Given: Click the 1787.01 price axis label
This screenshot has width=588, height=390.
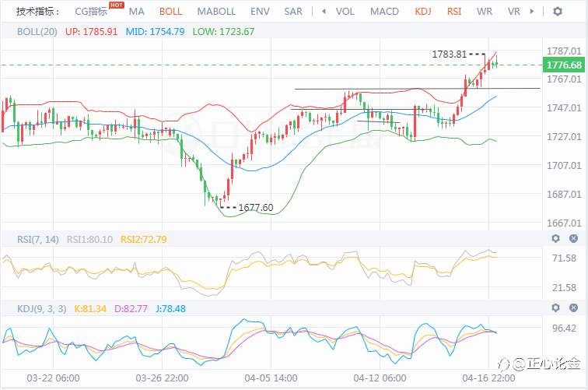Looking at the screenshot, I should (564, 51).
